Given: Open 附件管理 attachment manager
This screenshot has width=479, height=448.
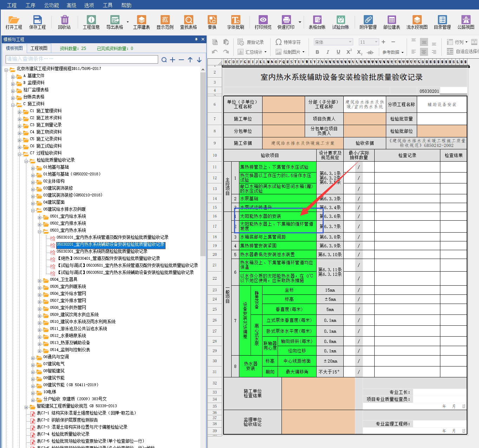Looking at the screenshot, I should pos(368,22).
